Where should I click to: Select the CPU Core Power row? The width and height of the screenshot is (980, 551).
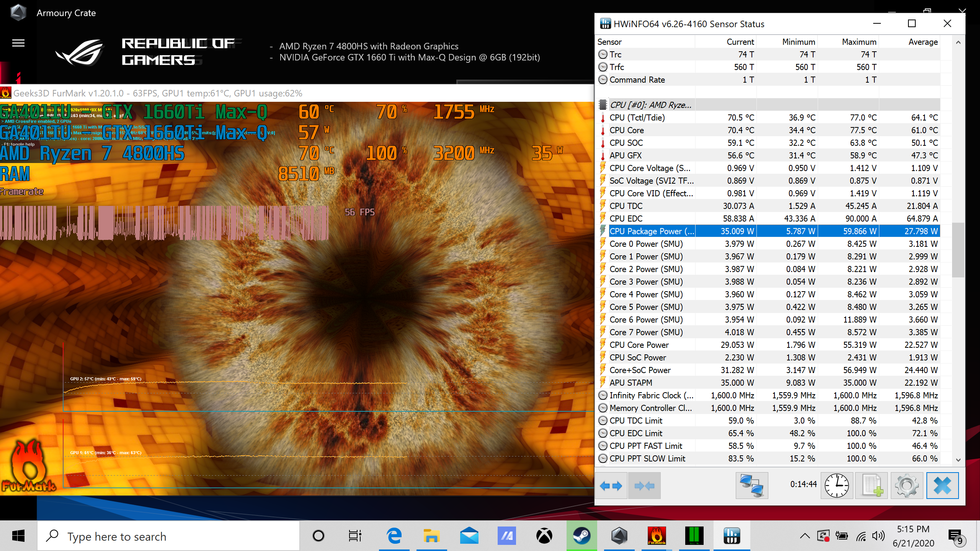pyautogui.click(x=768, y=345)
